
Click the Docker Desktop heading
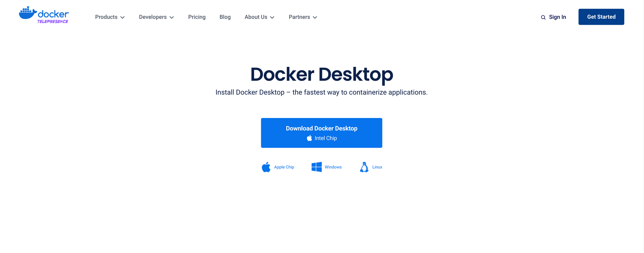click(322, 74)
